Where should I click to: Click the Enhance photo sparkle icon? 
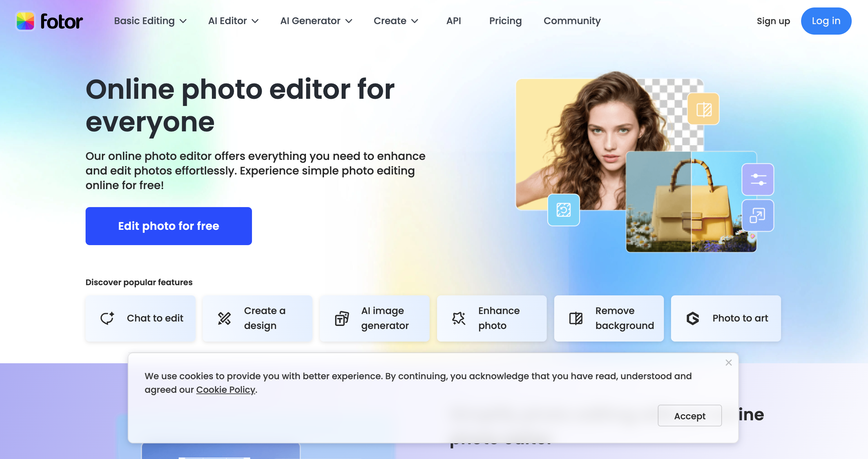(458, 318)
